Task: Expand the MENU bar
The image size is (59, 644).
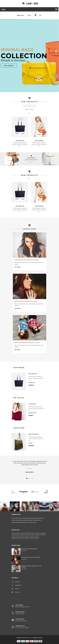Action: coord(29,9)
